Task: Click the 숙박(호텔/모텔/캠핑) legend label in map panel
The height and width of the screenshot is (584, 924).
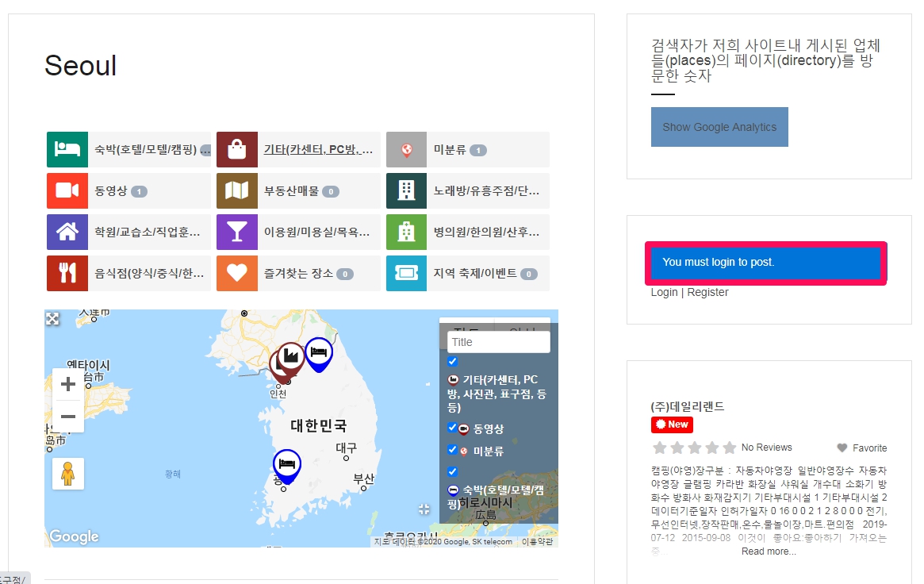Action: [x=496, y=497]
